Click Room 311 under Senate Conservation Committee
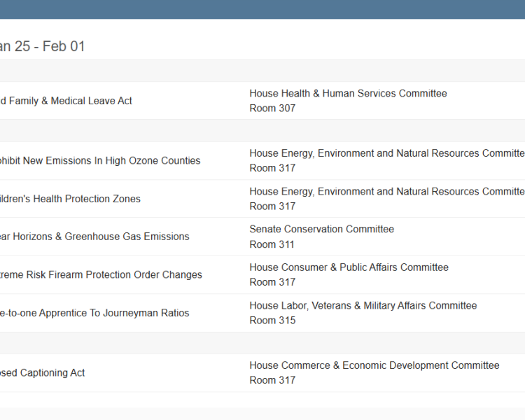Viewport: 525px width, 420px height. [x=272, y=244]
